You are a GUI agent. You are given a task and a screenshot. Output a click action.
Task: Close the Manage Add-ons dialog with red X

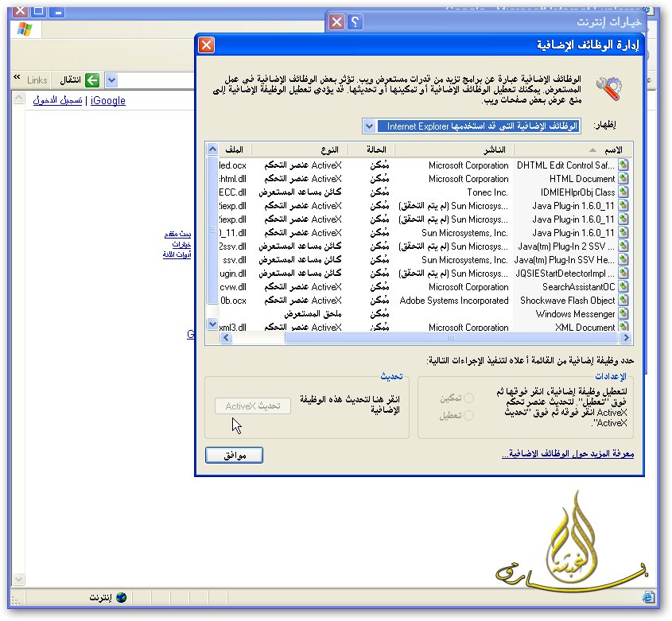coord(207,45)
